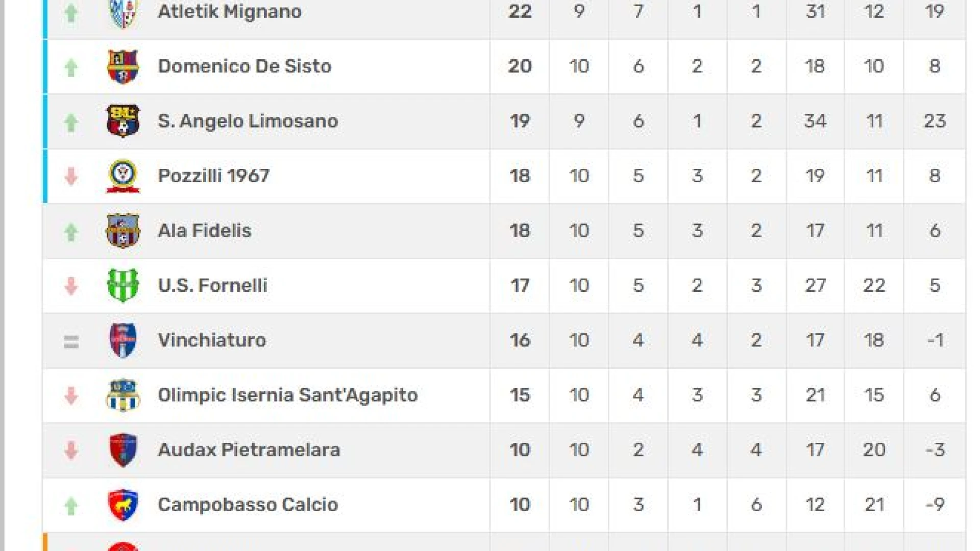Click the Pozzilli 1967 round crest
The height and width of the screenshot is (551, 980).
pos(122,176)
